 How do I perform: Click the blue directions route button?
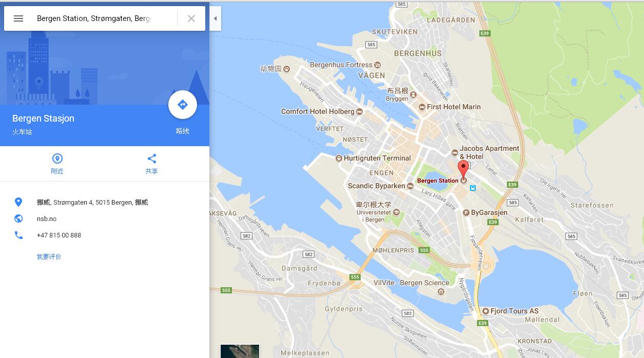point(183,105)
